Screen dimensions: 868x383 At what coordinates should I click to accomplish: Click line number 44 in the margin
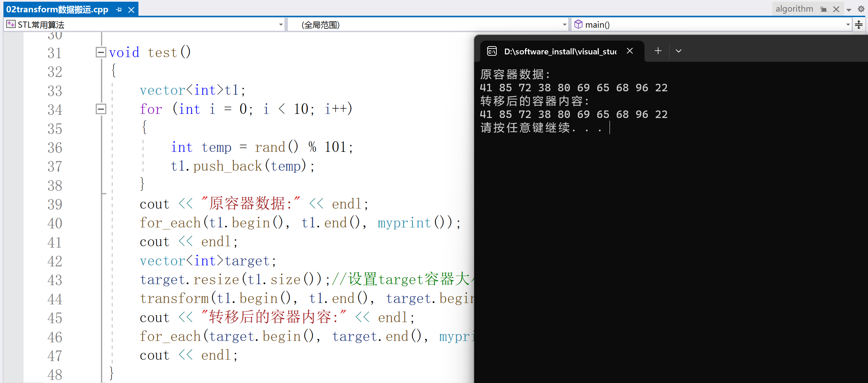click(55, 299)
